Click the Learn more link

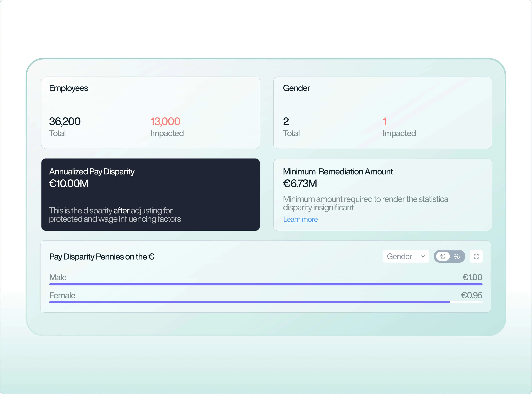(x=300, y=219)
